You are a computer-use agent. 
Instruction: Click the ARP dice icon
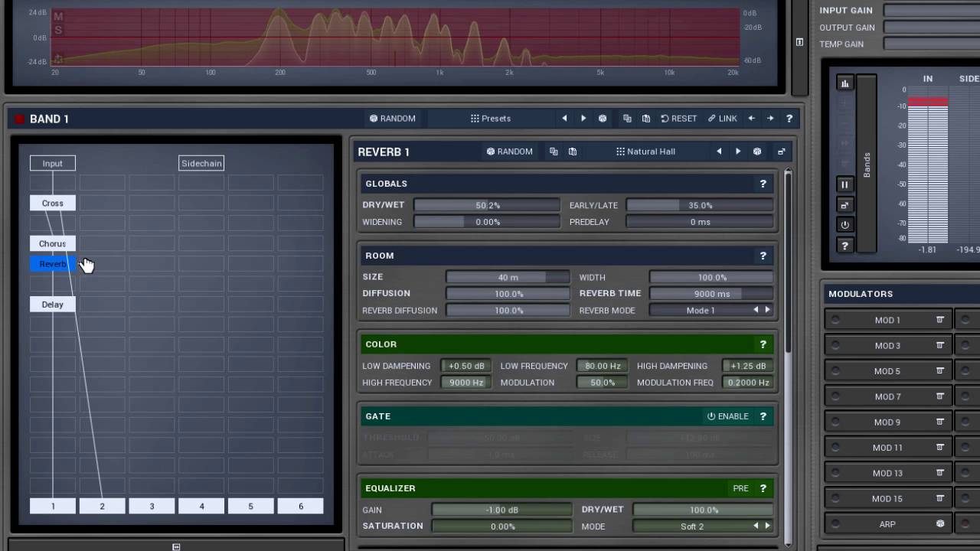pos(940,524)
